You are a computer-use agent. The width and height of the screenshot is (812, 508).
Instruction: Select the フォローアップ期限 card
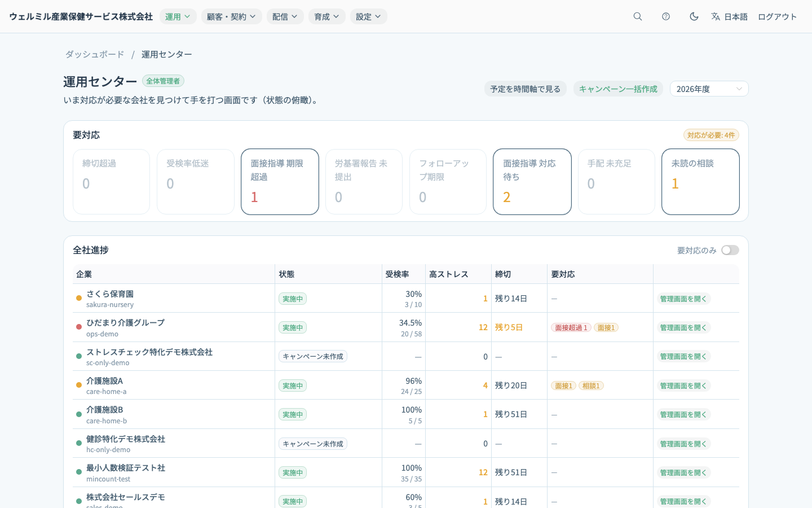[x=448, y=182]
